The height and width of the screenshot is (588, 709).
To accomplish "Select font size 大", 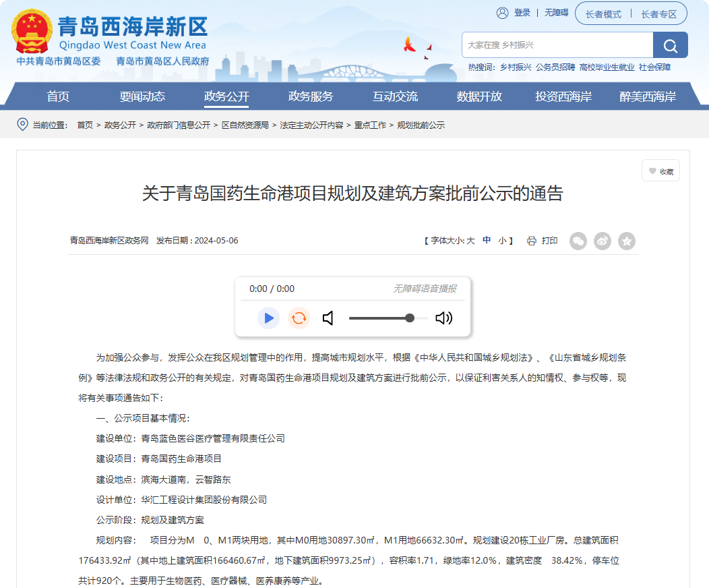I will pyautogui.click(x=471, y=241).
